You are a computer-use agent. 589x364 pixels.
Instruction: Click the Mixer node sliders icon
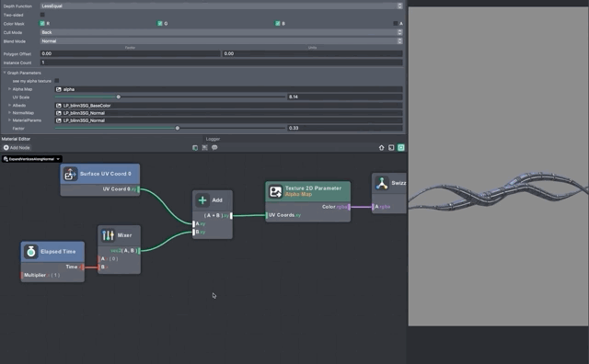click(108, 235)
